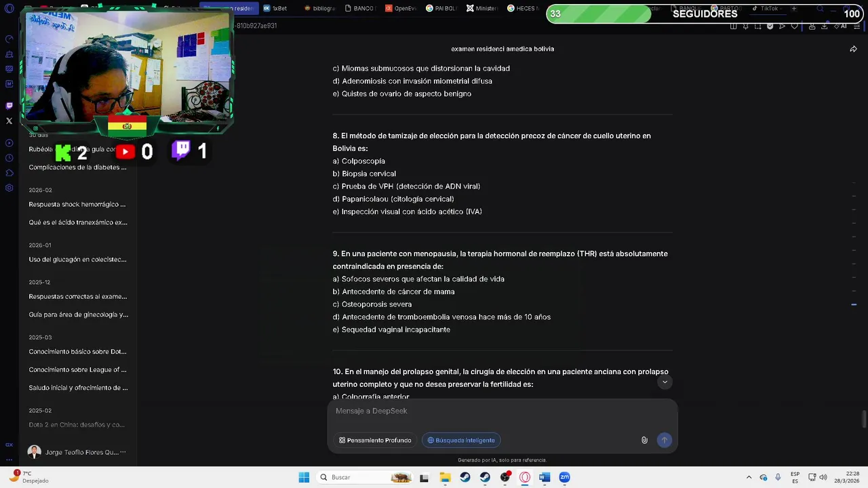Switch to the BANCO tab

360,8
